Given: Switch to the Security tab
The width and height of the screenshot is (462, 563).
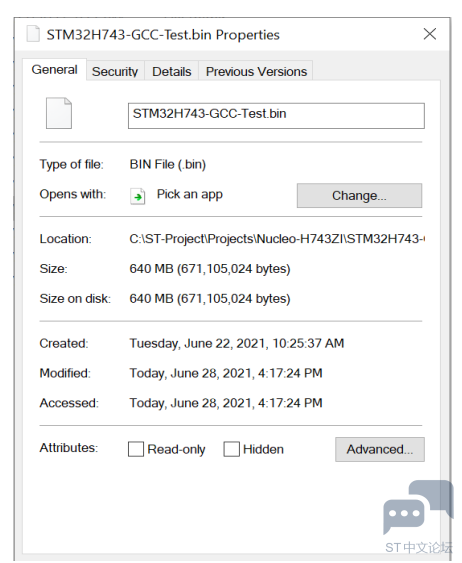Looking at the screenshot, I should [115, 71].
